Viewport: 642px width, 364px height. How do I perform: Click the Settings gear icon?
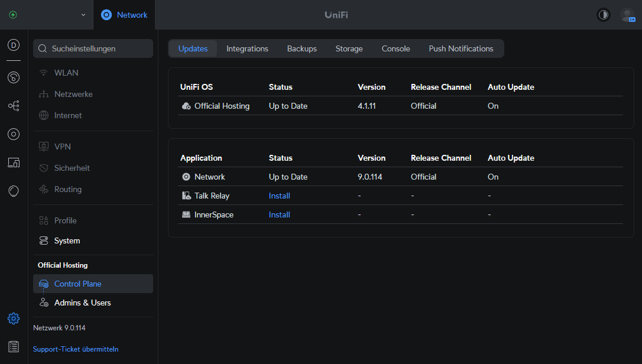click(14, 318)
